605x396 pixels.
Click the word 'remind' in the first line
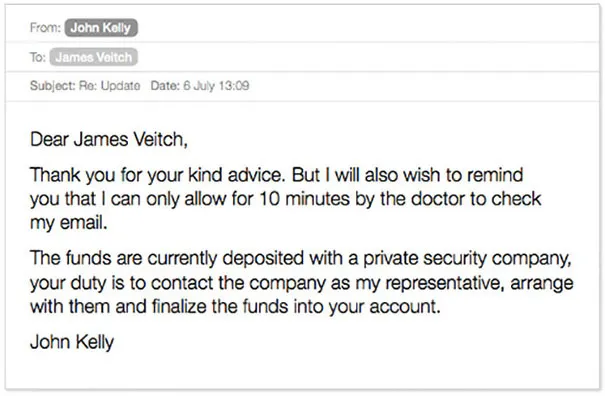coord(495,175)
